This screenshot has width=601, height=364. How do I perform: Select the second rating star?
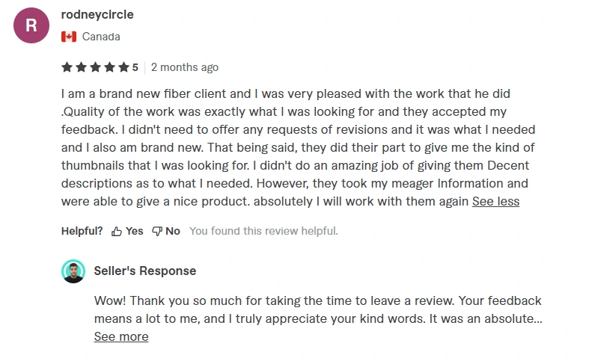pyautogui.click(x=82, y=67)
